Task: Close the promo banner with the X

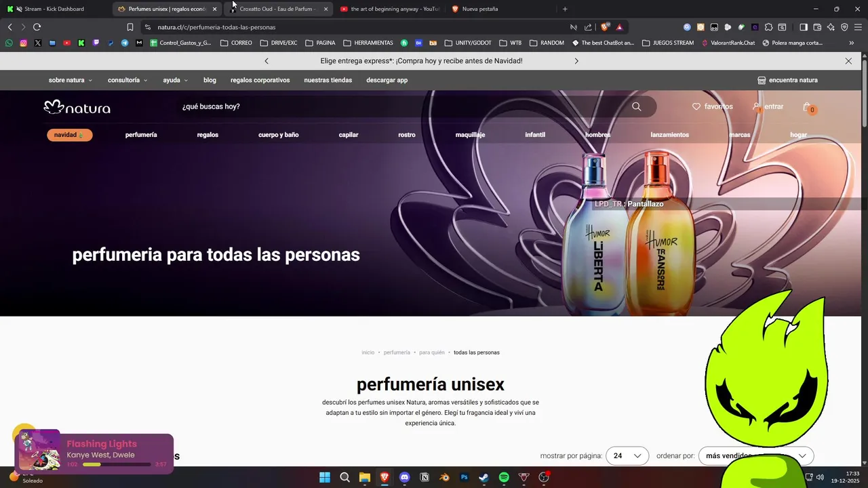Action: coord(848,61)
